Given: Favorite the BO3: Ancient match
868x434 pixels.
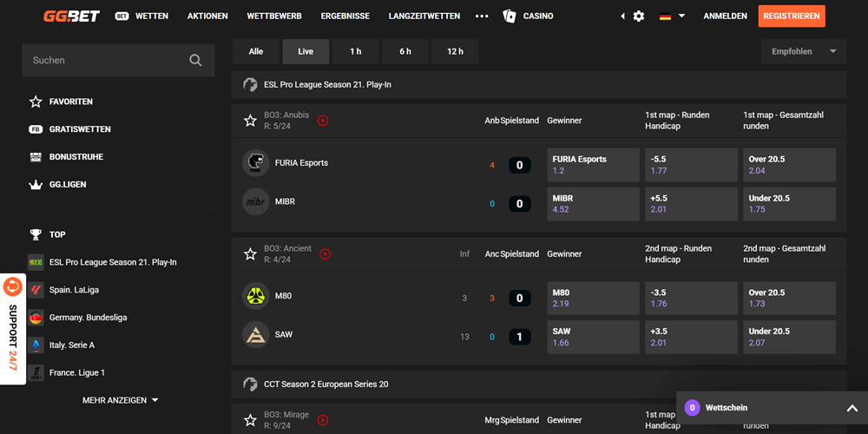Looking at the screenshot, I should pyautogui.click(x=250, y=254).
